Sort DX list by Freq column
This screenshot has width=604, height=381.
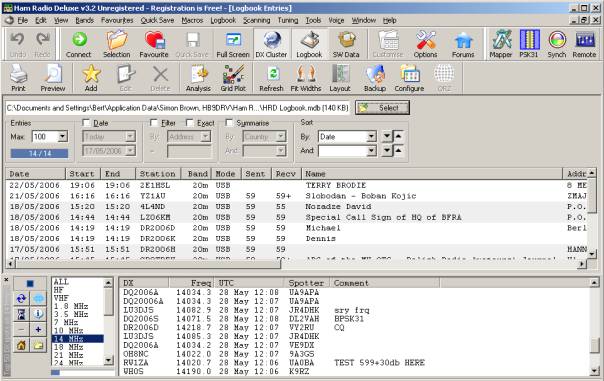(x=192, y=283)
